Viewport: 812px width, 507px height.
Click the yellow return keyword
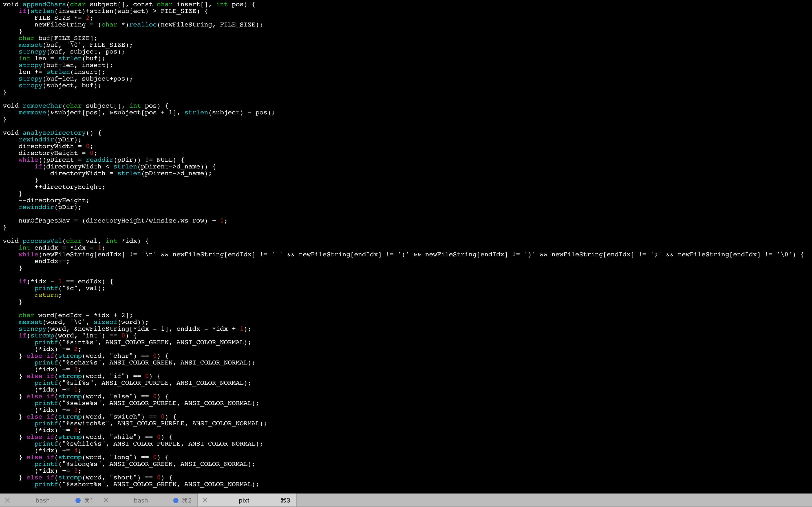click(46, 295)
